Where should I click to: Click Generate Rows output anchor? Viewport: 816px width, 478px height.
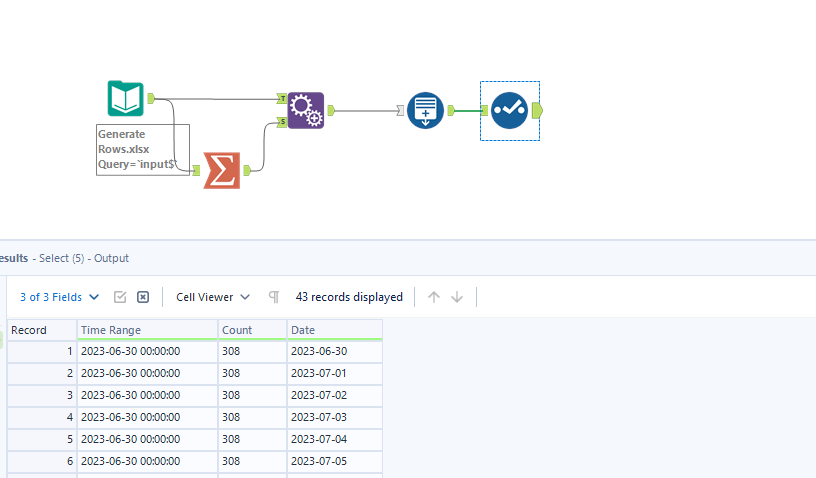451,110
